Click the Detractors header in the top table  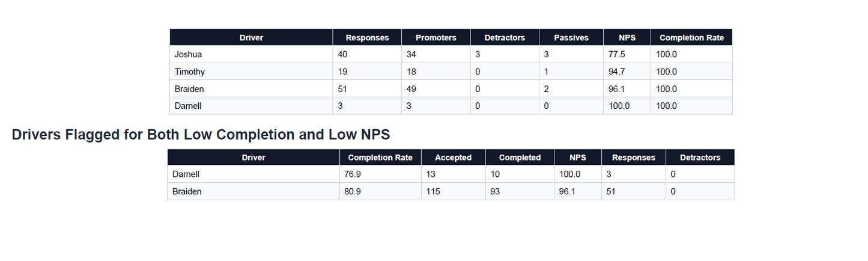[505, 37]
